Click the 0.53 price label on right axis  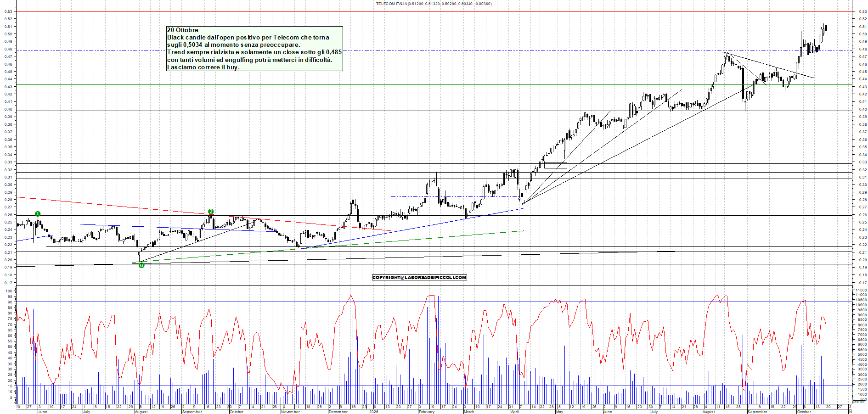862,11
